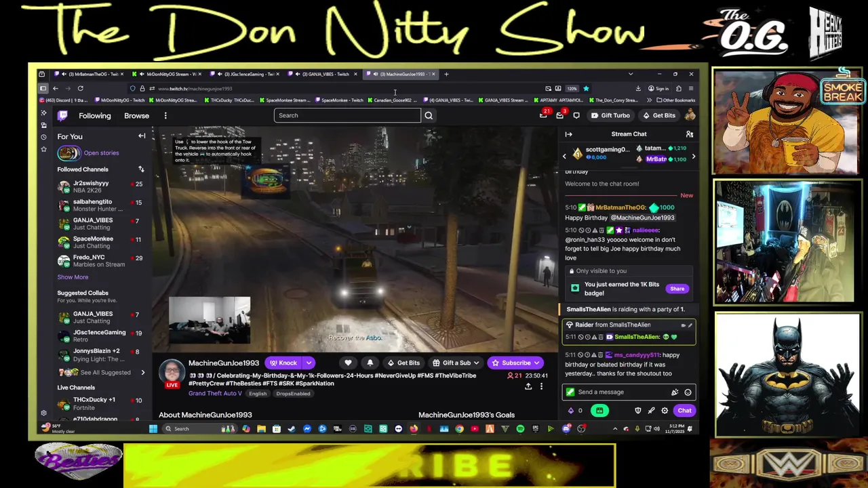The width and height of the screenshot is (868, 488).
Task: Open stream options three-dot menu
Action: coord(541,386)
